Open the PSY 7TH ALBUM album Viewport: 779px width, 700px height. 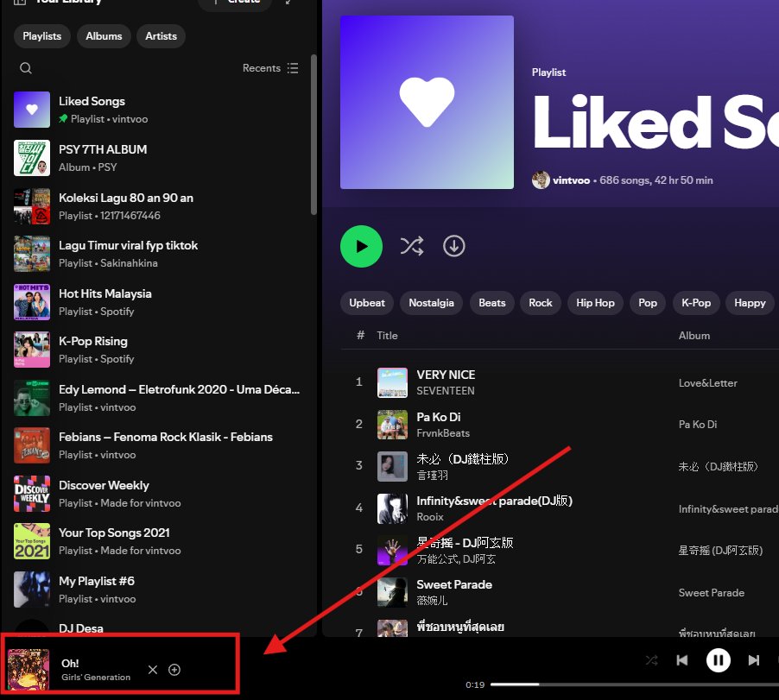point(156,158)
